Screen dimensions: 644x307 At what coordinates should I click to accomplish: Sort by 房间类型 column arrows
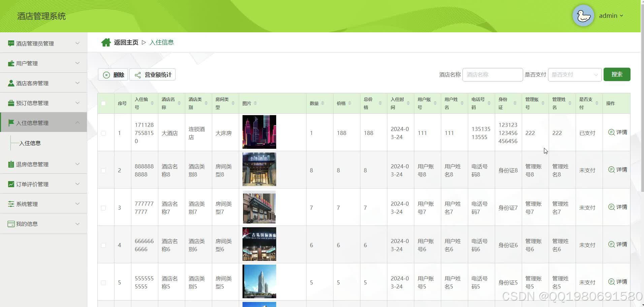coord(233,103)
